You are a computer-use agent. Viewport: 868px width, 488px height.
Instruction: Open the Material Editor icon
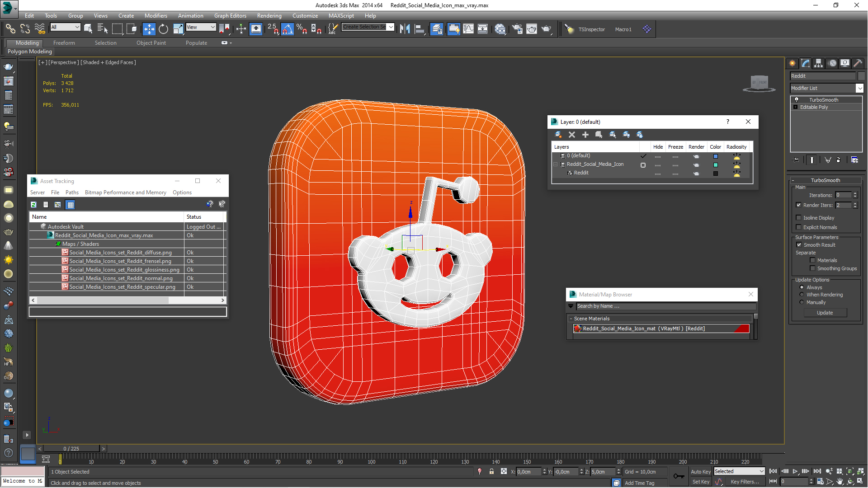(x=500, y=29)
